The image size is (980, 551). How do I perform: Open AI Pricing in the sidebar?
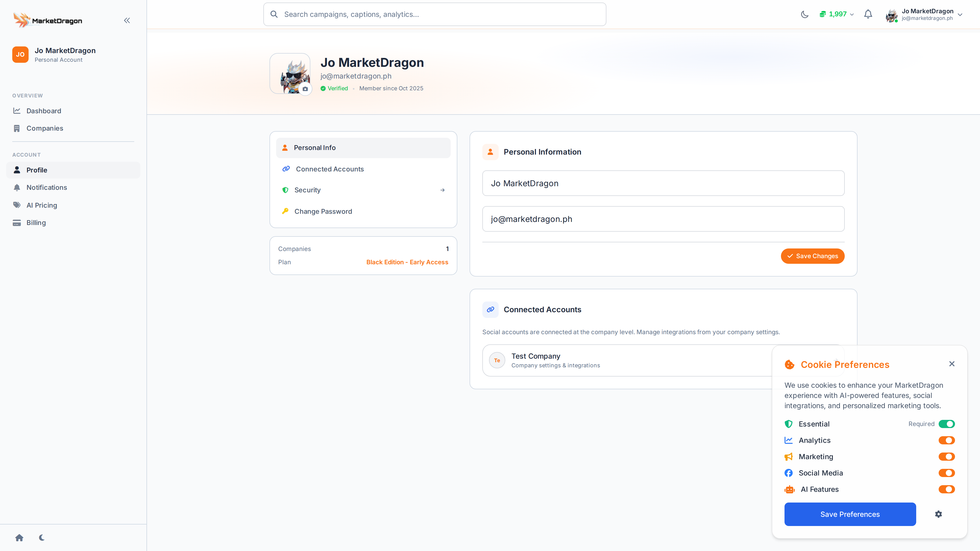point(73,205)
